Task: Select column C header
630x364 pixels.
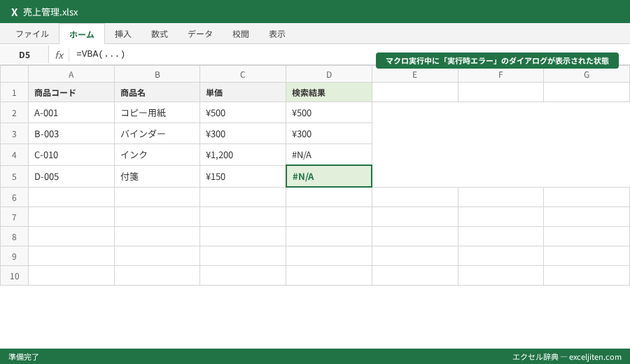Action: point(243,74)
